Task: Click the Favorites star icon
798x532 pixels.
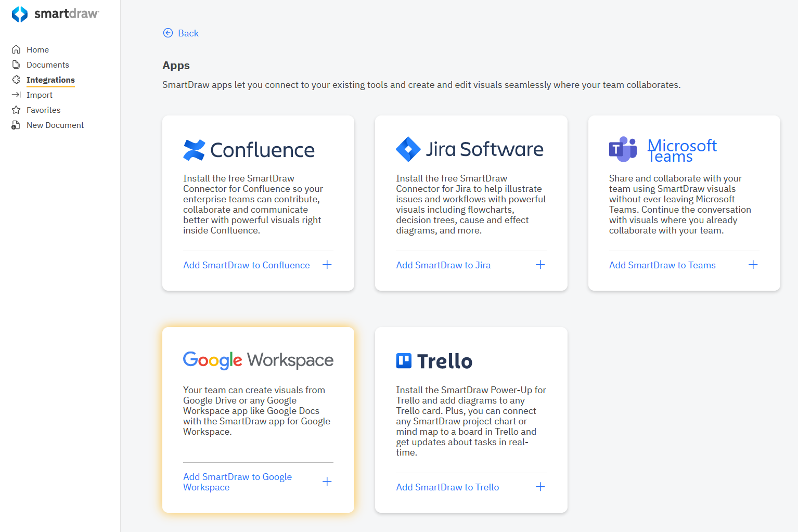Action: [16, 110]
